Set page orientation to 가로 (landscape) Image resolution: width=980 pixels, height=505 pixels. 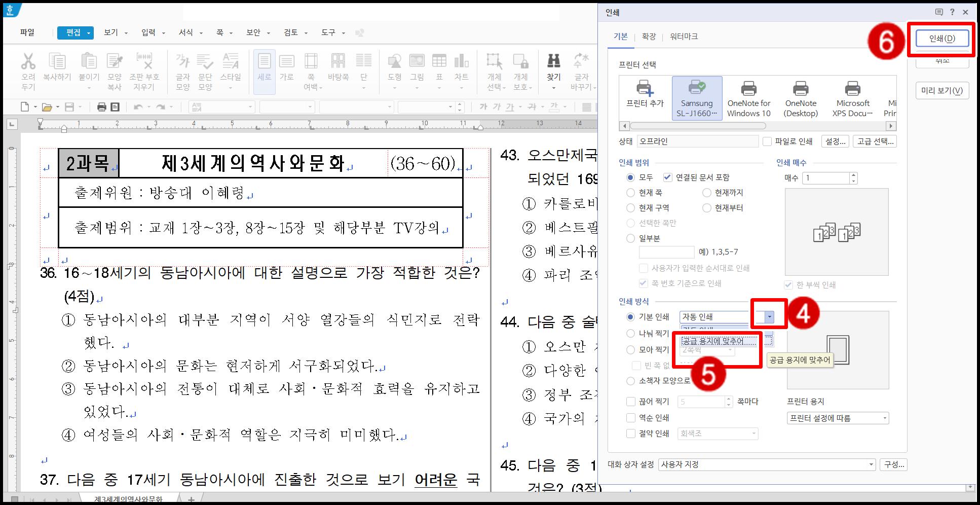(x=287, y=61)
